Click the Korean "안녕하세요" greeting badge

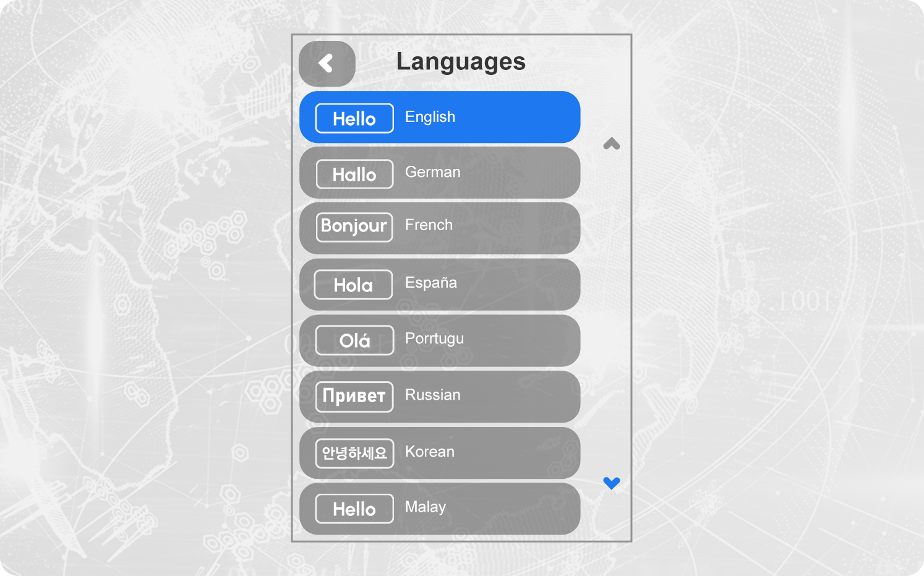[354, 453]
